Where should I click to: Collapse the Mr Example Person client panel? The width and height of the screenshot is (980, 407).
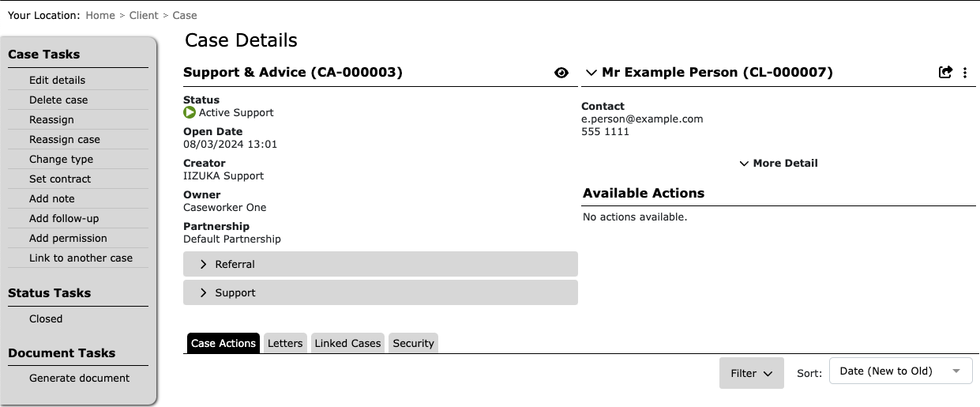(591, 73)
